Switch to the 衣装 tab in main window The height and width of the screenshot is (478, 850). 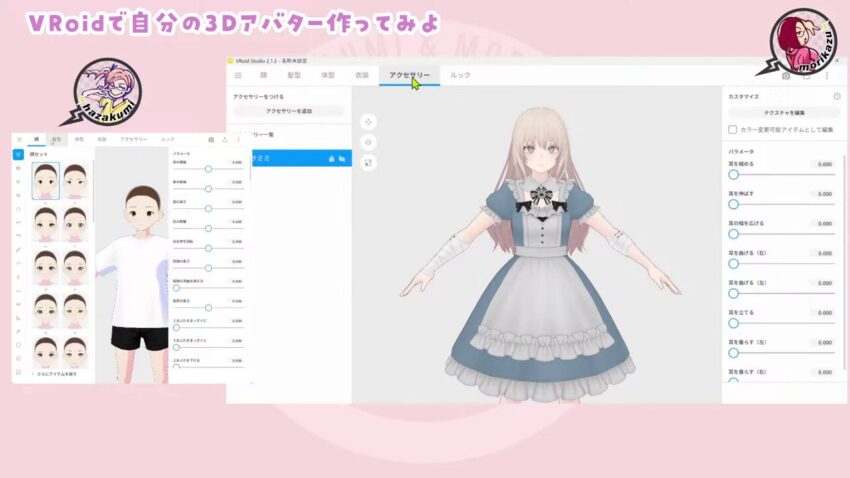tap(362, 75)
